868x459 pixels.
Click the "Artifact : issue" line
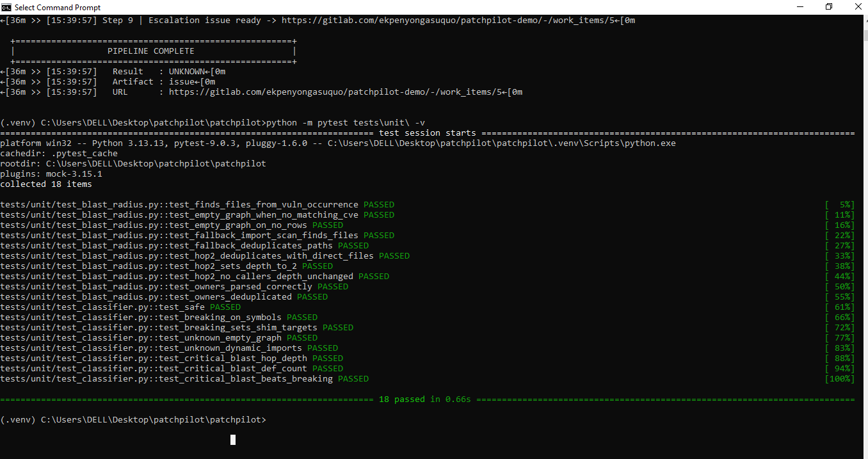(x=108, y=82)
